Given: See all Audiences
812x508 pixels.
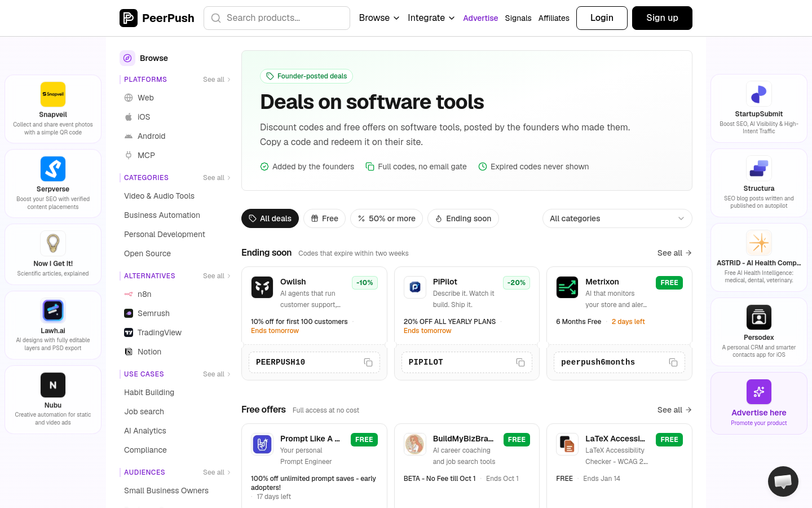Looking at the screenshot, I should (217, 472).
